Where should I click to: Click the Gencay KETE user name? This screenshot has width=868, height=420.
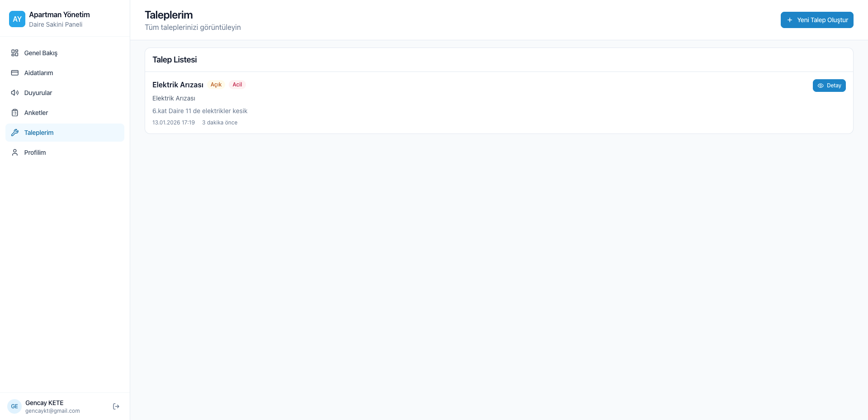pyautogui.click(x=44, y=403)
